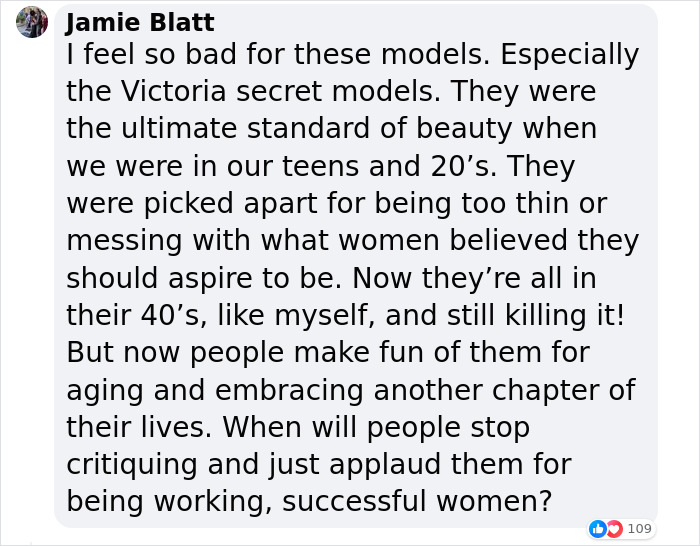Open the 109 reactions count

(x=639, y=529)
